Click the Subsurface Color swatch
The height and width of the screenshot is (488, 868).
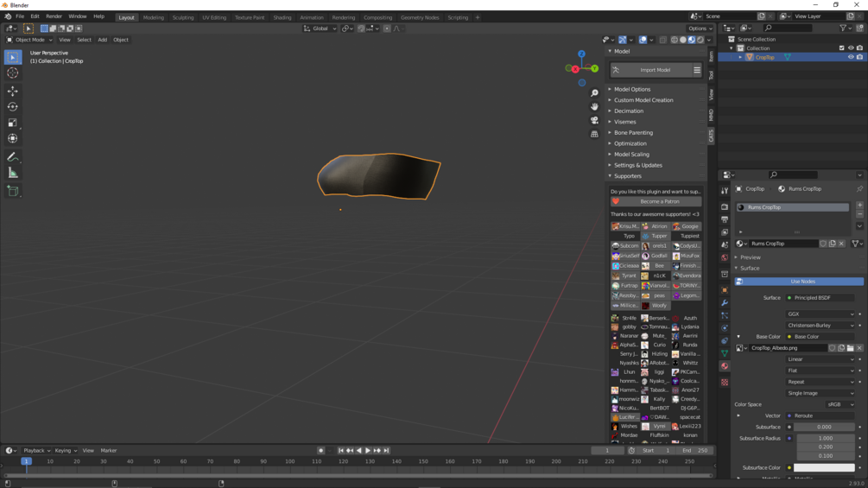pos(824,467)
